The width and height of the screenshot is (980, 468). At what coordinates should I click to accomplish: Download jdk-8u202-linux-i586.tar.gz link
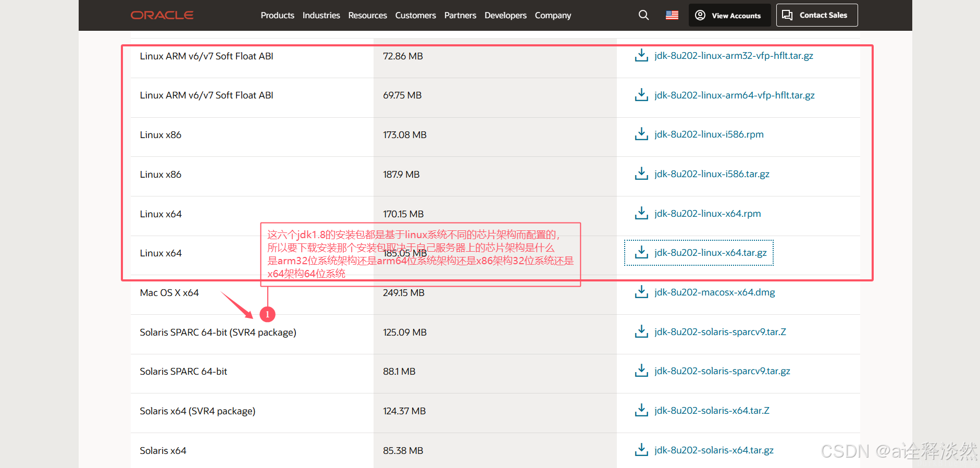tap(712, 174)
